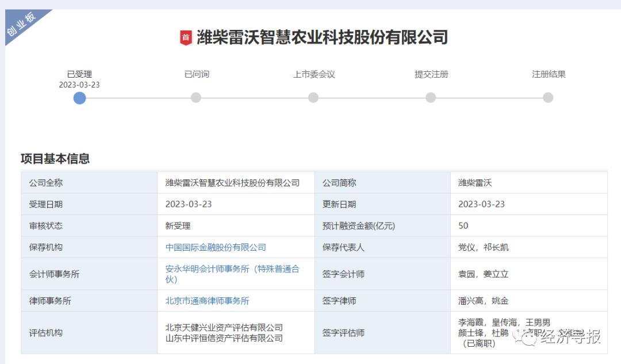Image resolution: width=621 pixels, height=364 pixels.
Task: Click the 审核状态 label cell
Action: coord(90,226)
